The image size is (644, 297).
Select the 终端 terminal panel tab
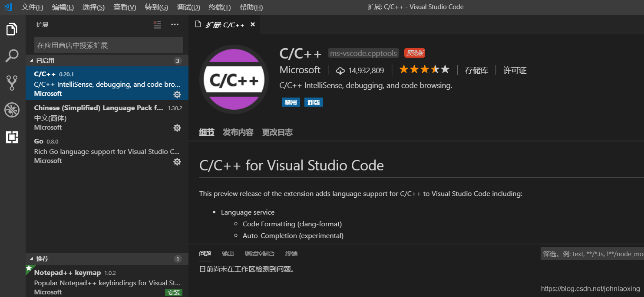(x=291, y=254)
